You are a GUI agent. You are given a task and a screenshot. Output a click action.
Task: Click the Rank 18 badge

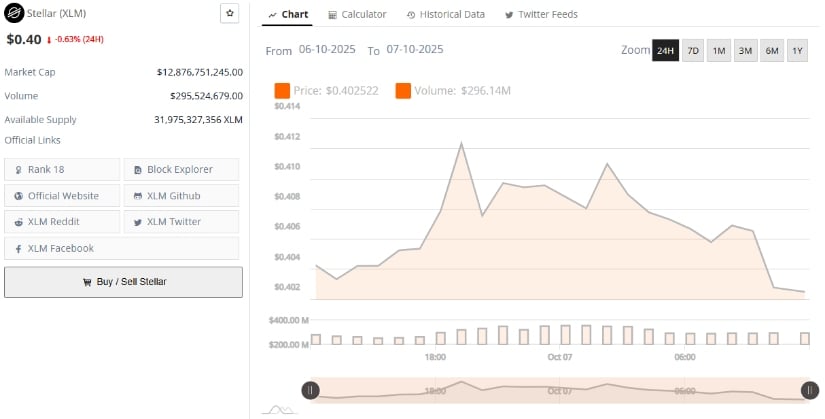click(x=62, y=170)
